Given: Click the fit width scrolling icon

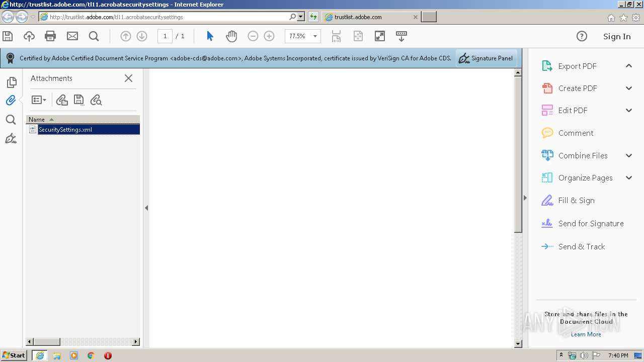Looking at the screenshot, I should [336, 36].
